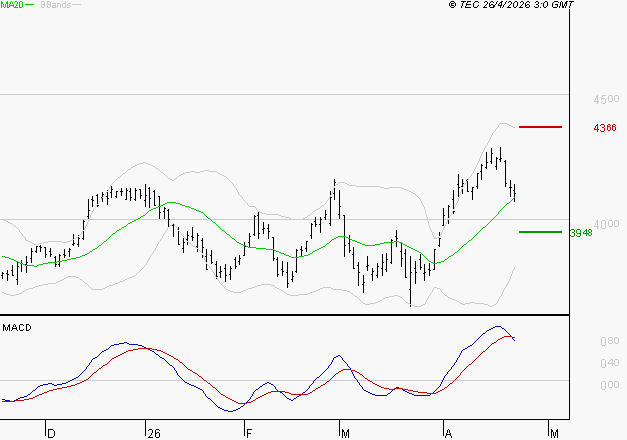Viewport: 627px width, 440px height.
Task: Click the green 3948 support value
Action: (581, 233)
